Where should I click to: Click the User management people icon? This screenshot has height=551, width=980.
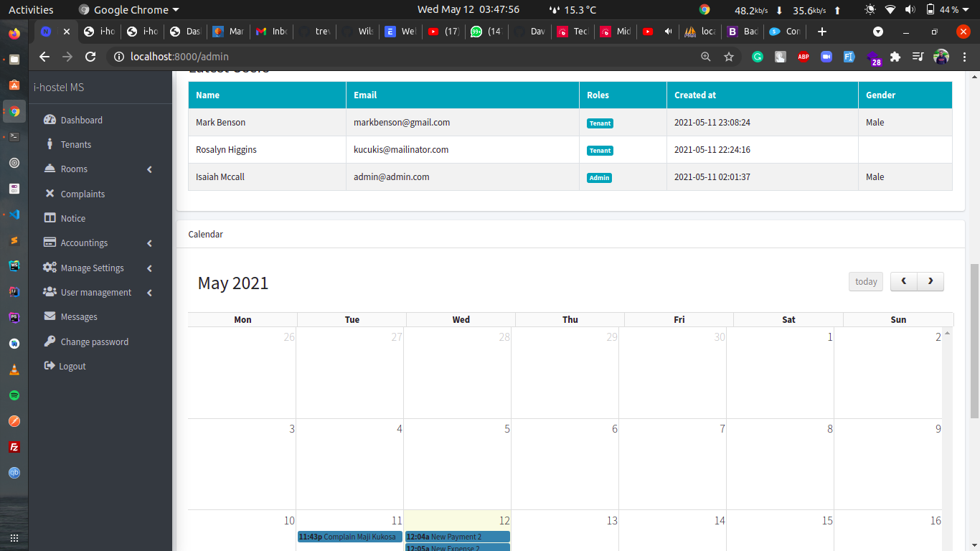pyautogui.click(x=50, y=292)
